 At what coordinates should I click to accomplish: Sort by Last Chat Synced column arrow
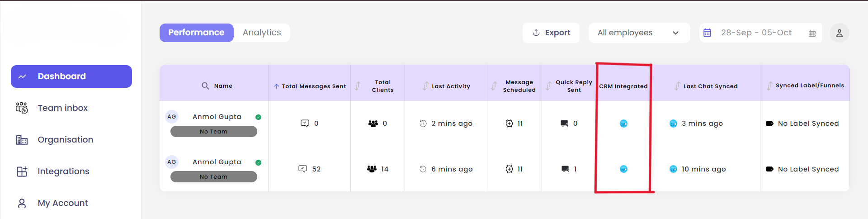pos(677,86)
